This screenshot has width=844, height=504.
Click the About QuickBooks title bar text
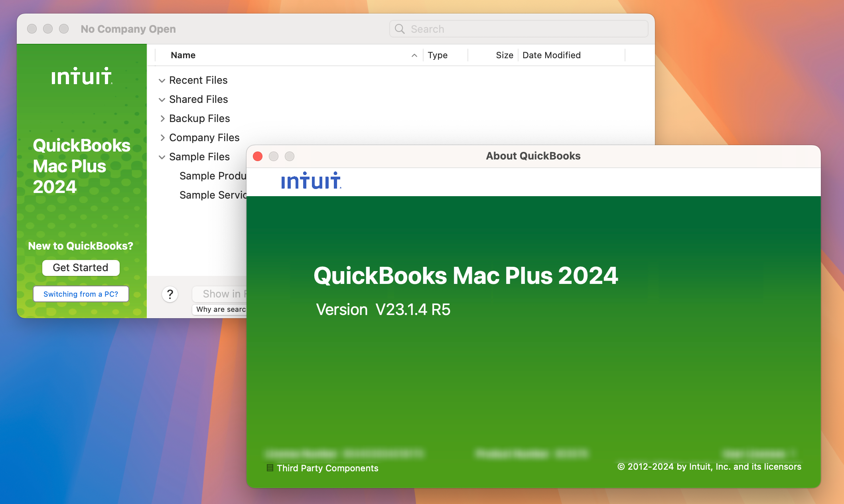click(x=533, y=156)
